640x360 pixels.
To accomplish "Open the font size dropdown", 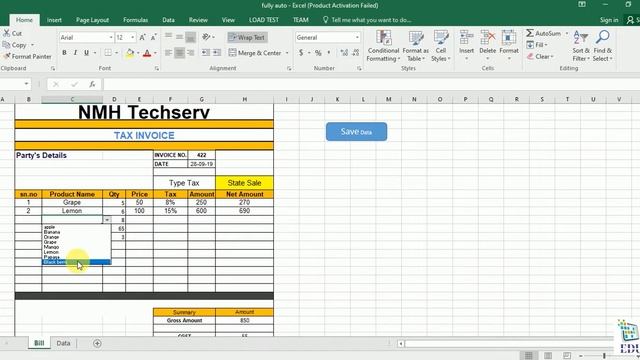I will click(x=133, y=38).
